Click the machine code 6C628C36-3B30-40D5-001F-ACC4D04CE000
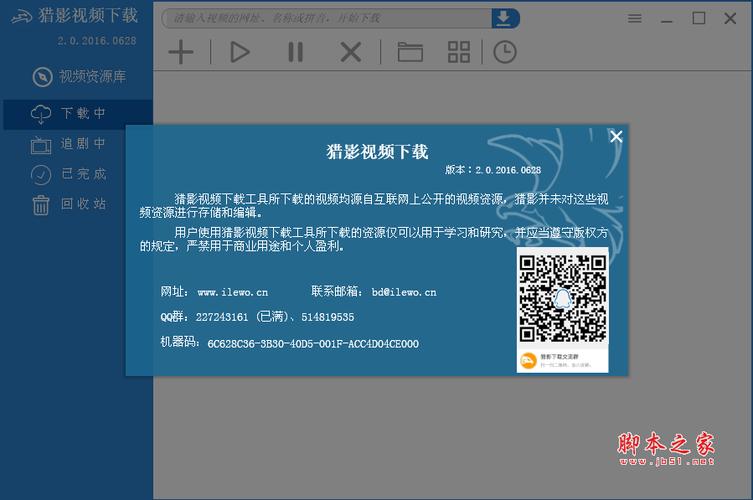 (313, 344)
